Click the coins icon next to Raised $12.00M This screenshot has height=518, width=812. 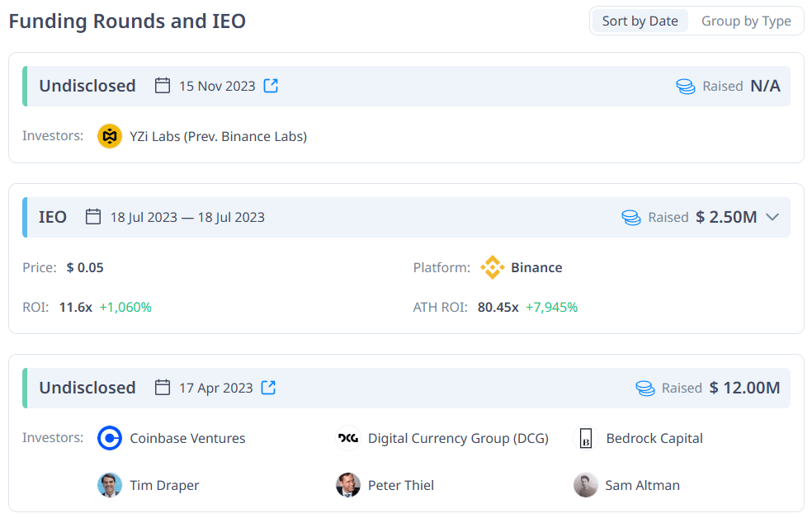pos(644,388)
